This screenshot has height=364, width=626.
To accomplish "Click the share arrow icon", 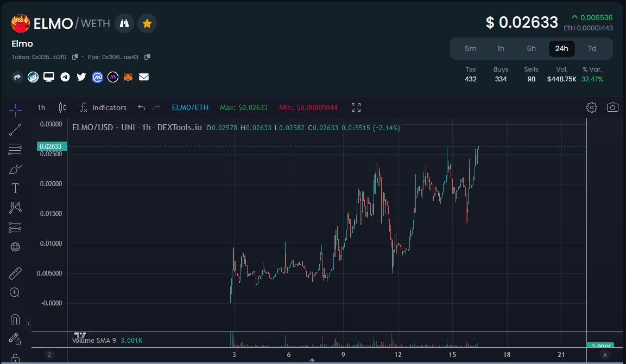I will [x=17, y=77].
